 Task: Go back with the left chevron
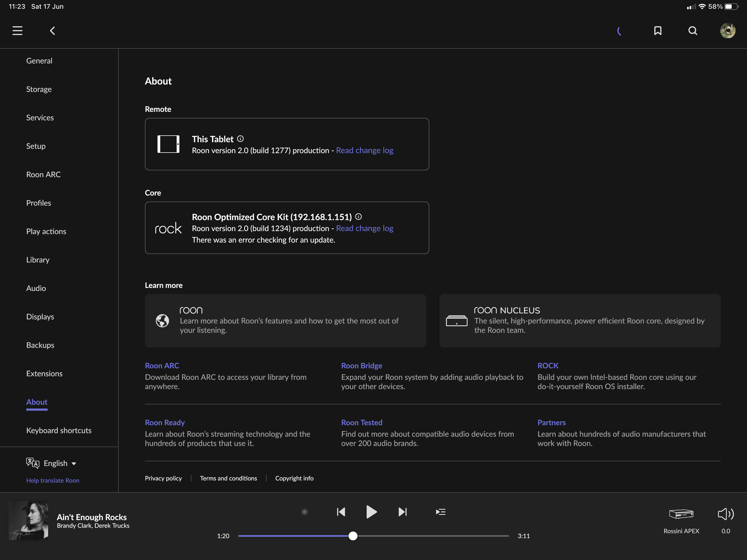(52, 31)
